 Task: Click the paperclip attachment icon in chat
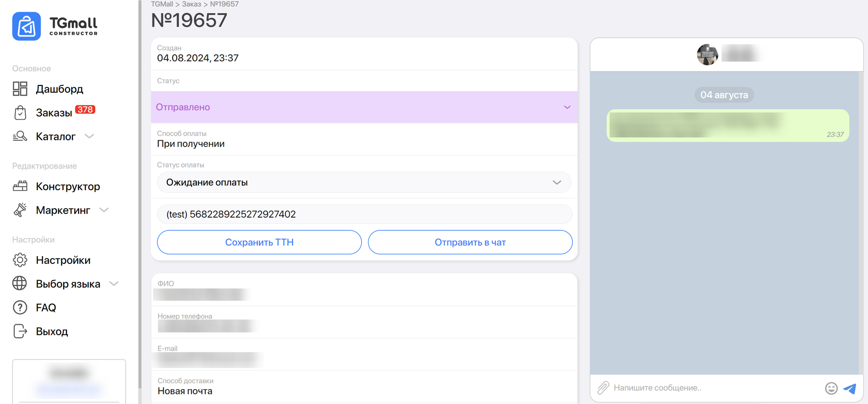(603, 388)
